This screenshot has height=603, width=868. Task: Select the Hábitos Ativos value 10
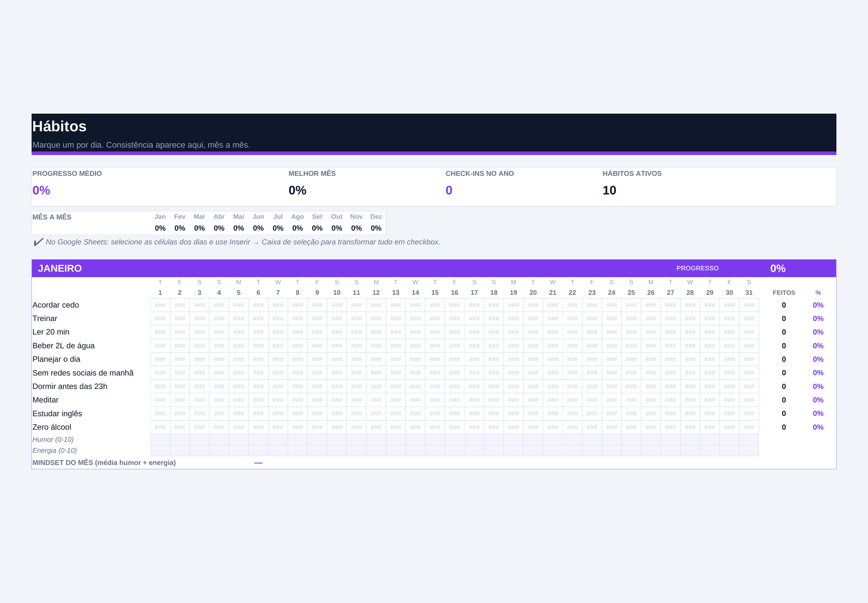609,190
